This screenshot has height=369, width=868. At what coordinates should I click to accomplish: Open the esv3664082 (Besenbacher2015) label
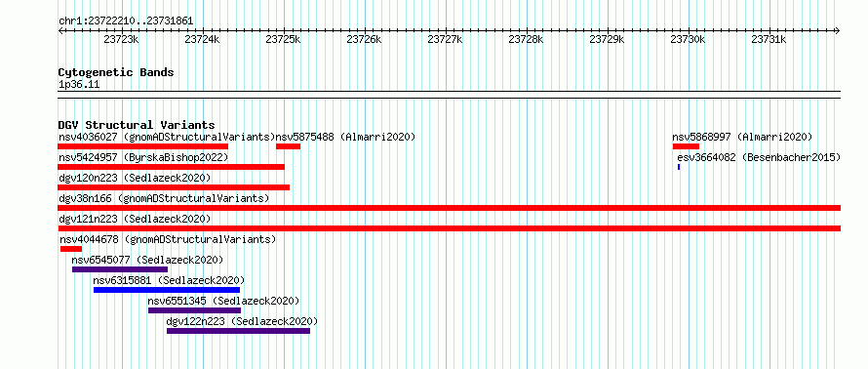pos(759,157)
